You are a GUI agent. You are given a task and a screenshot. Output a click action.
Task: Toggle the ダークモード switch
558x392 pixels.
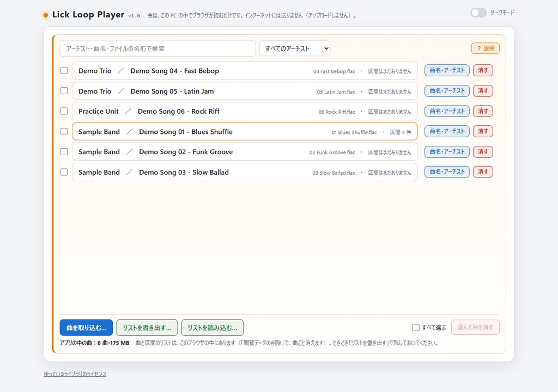pyautogui.click(x=478, y=13)
